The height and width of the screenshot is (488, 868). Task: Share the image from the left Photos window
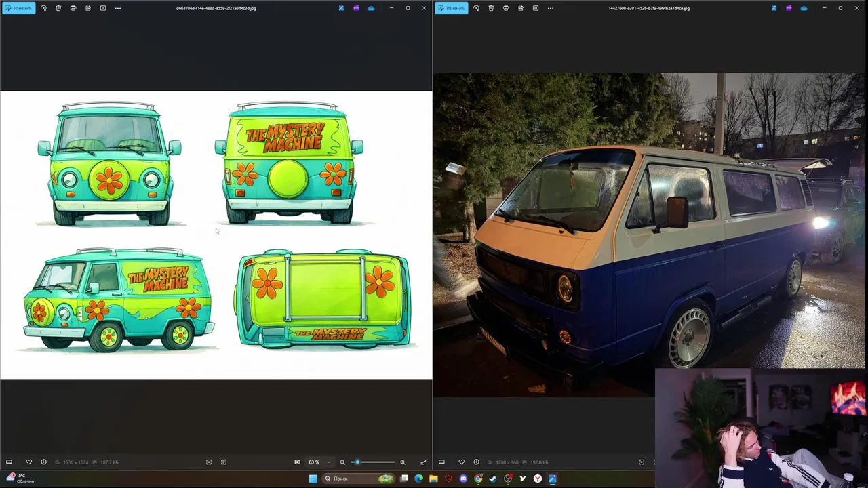[88, 8]
